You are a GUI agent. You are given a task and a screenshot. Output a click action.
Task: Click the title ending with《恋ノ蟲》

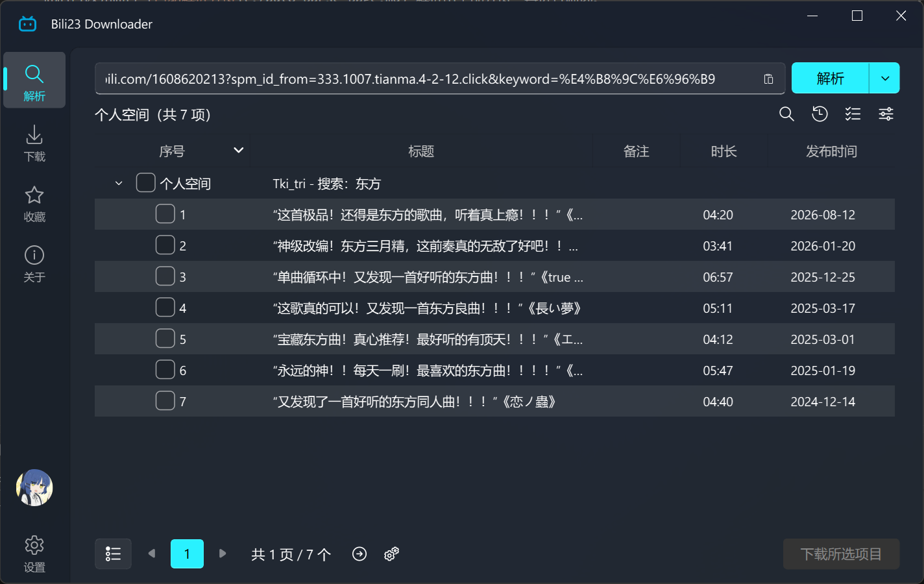[415, 402]
